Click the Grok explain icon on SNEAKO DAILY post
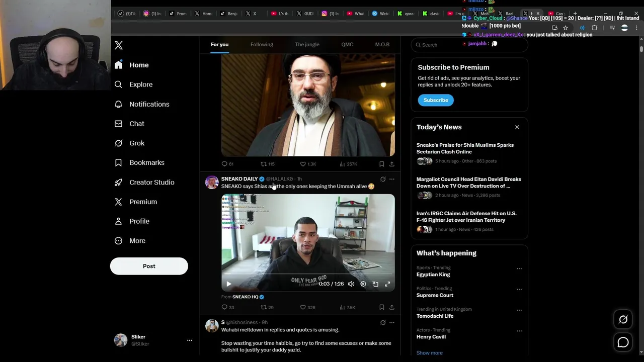Screen dimensions: 644x362 tap(383, 179)
